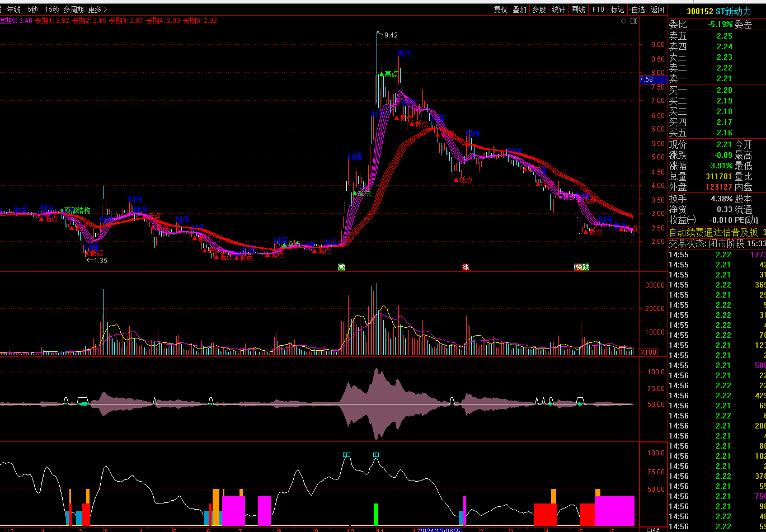The width and height of the screenshot is (766, 532).
Task: Select the 买一 2.20 bid row
Action: [x=717, y=90]
